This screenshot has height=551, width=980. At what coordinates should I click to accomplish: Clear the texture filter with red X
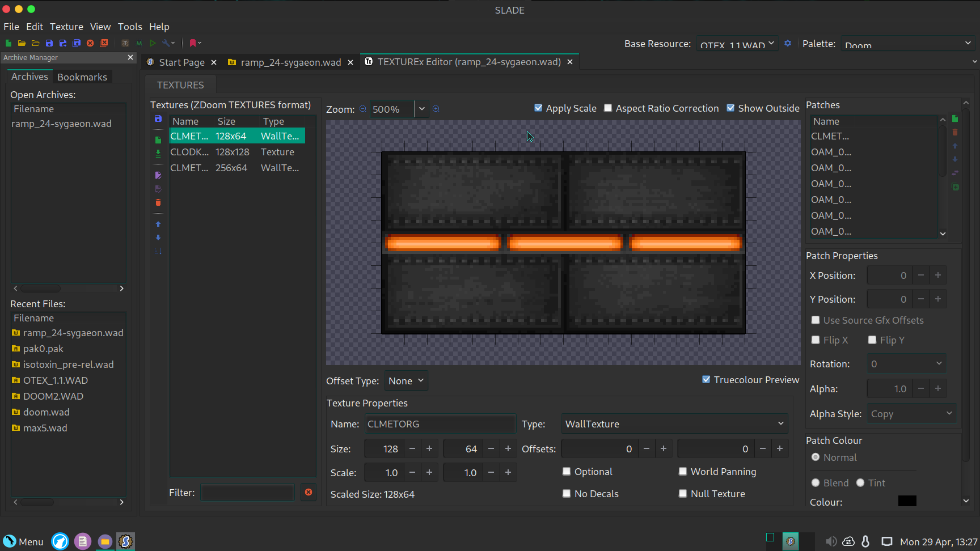tap(309, 492)
